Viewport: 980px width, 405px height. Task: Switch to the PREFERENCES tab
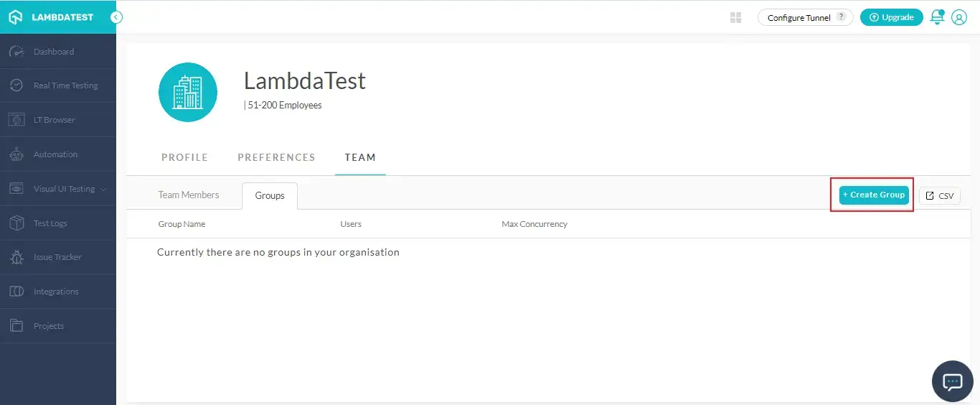coord(276,157)
